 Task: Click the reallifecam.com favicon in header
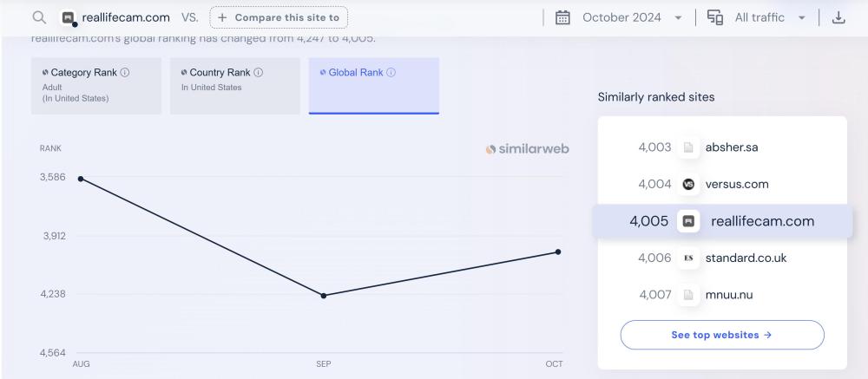[69, 17]
